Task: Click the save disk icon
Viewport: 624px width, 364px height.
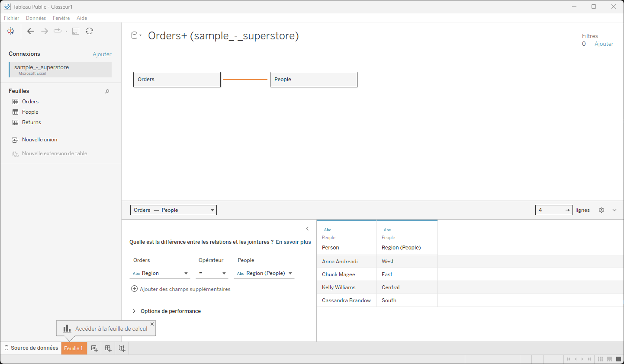Action: 76,31
